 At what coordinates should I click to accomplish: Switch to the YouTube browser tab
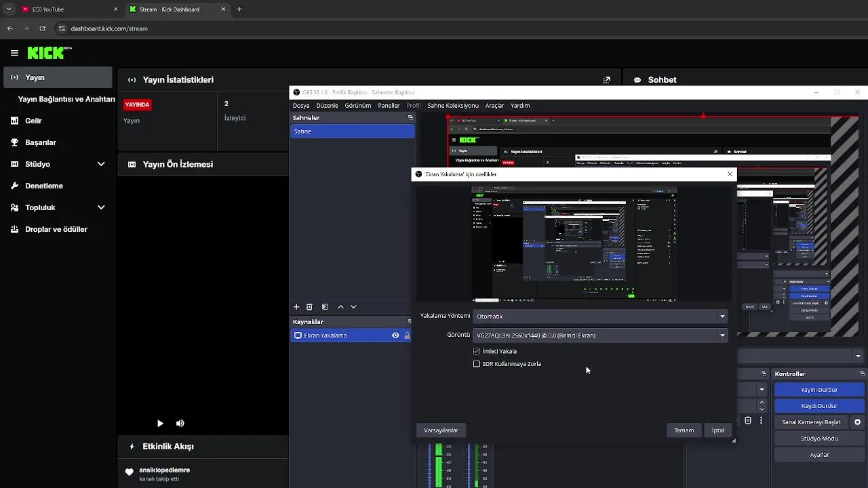[70, 9]
